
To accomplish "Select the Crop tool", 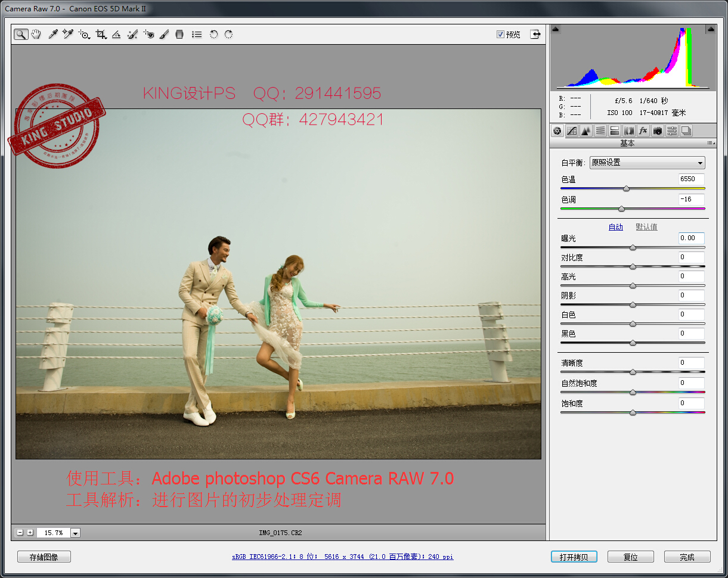I will [101, 35].
